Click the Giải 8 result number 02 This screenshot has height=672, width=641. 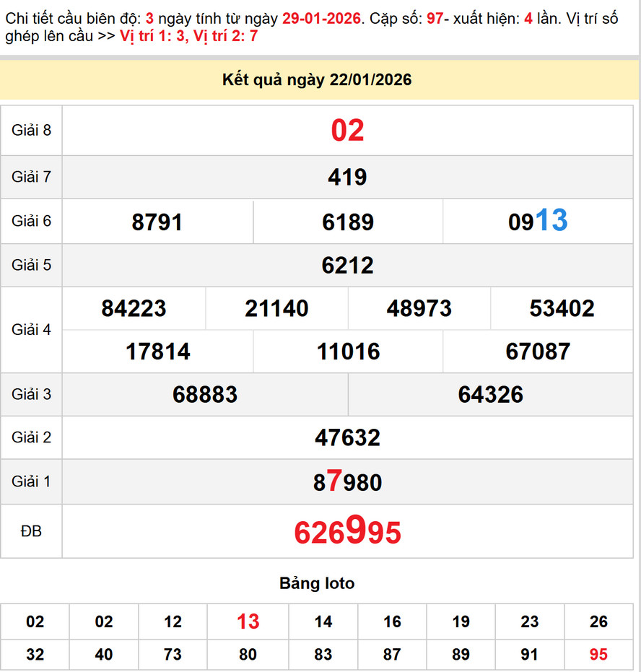tap(347, 131)
